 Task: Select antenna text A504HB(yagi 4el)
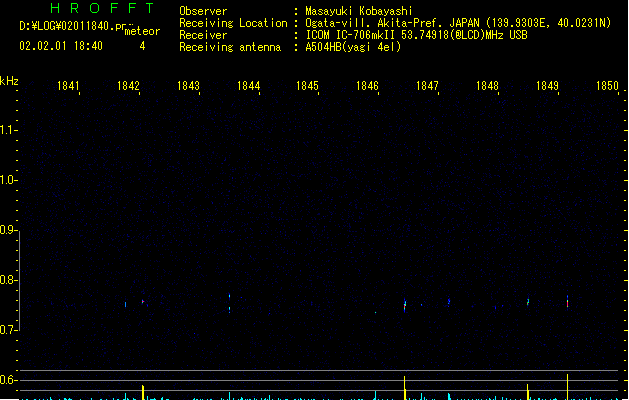[x=353, y=47]
